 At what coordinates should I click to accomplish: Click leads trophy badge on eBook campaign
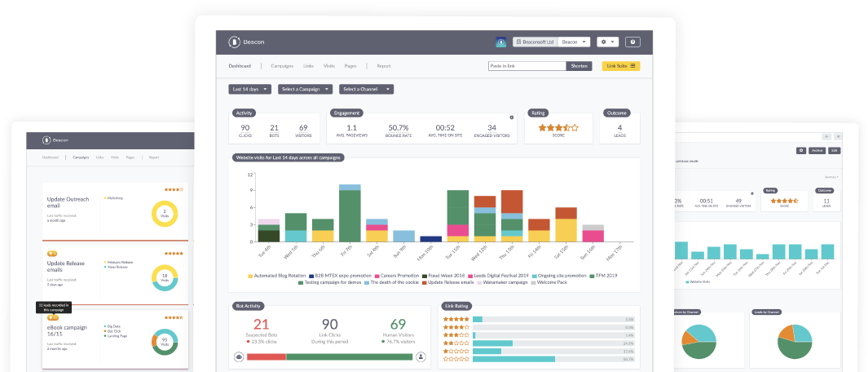(x=52, y=318)
